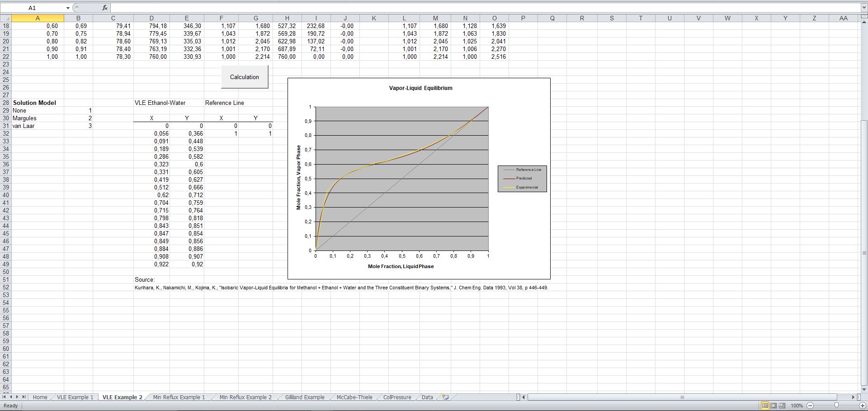Click the insert function fx icon
This screenshot has width=868, height=411.
pos(105,8)
